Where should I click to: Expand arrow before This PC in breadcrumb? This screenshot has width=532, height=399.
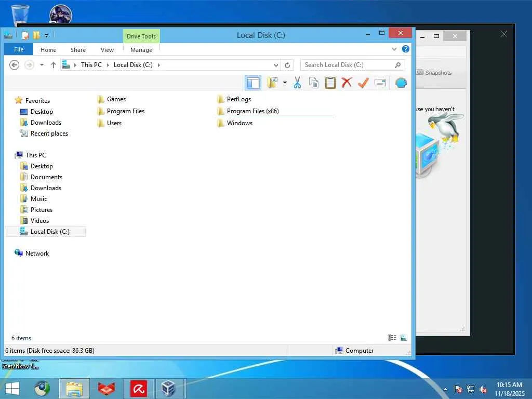coord(75,65)
